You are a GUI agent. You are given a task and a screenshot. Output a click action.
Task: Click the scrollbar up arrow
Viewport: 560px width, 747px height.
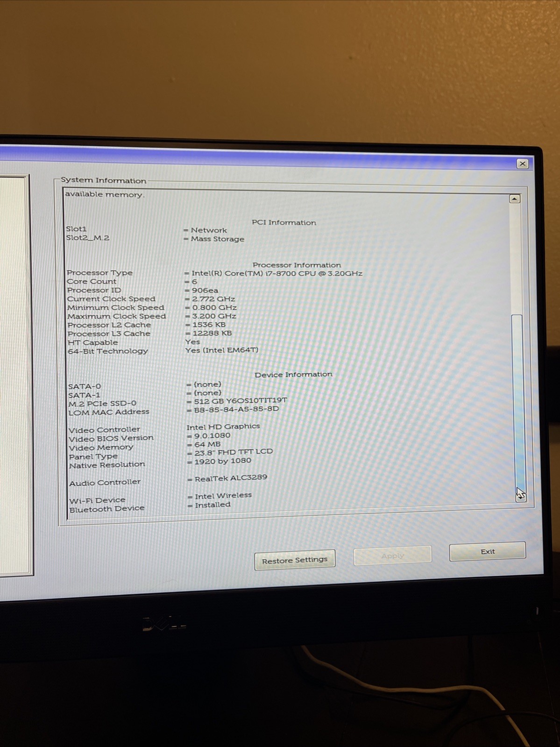click(514, 199)
